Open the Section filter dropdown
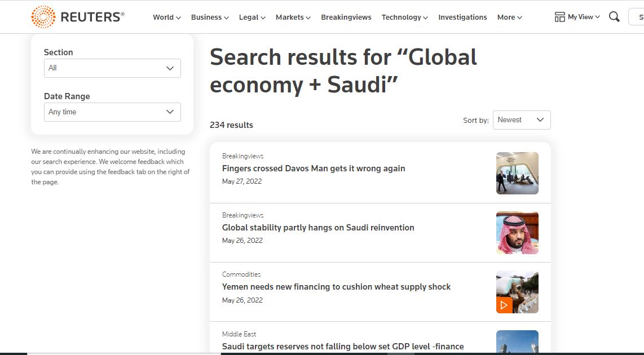The width and height of the screenshot is (644, 355). point(112,68)
